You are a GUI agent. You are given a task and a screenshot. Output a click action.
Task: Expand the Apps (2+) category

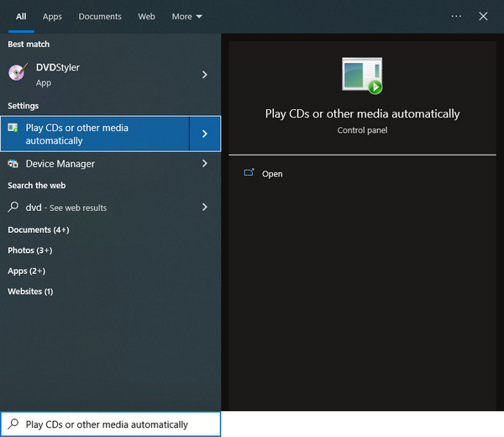(27, 271)
